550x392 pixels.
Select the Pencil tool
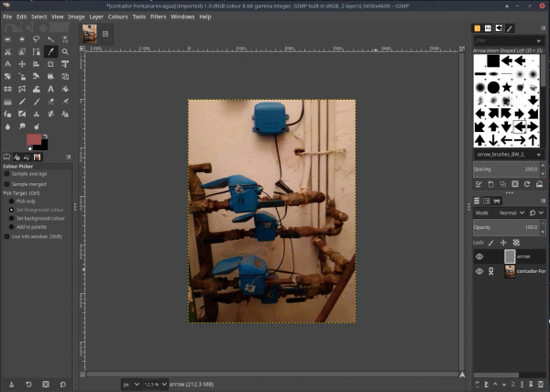click(22, 102)
